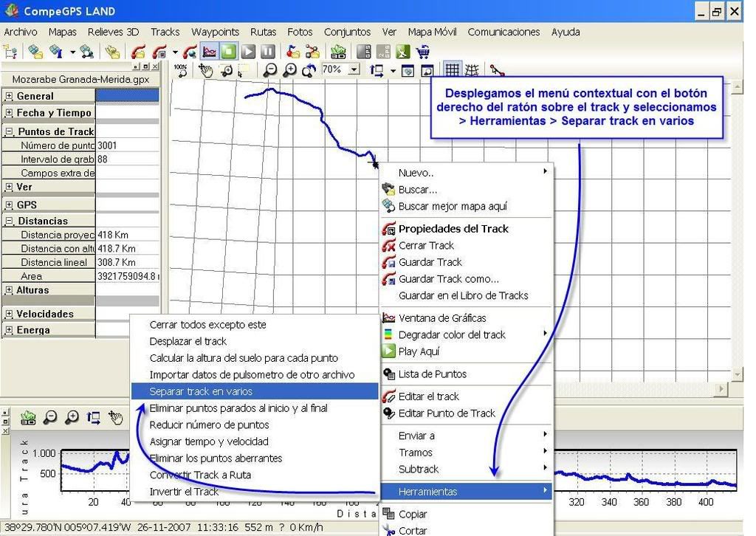Click the green satellite signal toolbar icon
756x536 pixels.
pyautogui.click(x=402, y=52)
